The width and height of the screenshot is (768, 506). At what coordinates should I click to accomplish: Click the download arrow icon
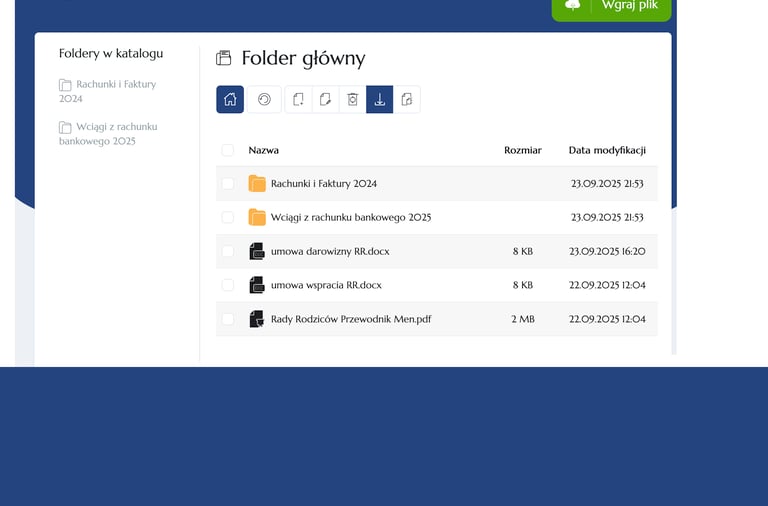coord(380,99)
